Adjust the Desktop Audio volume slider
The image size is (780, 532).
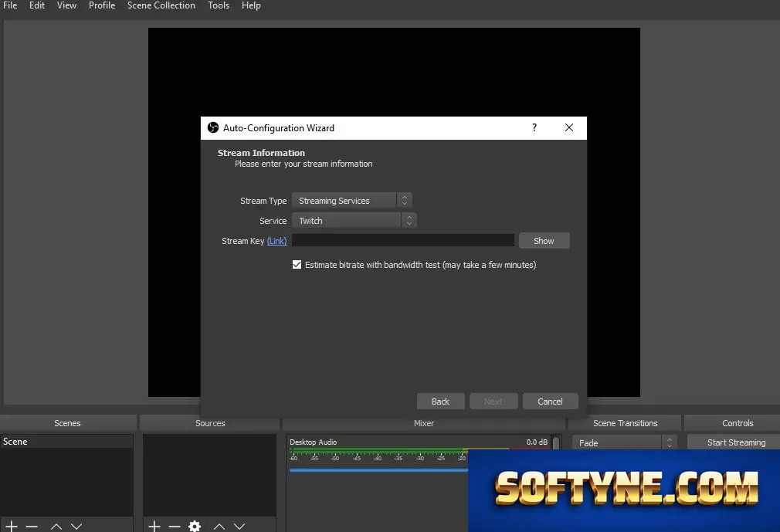[x=378, y=470]
